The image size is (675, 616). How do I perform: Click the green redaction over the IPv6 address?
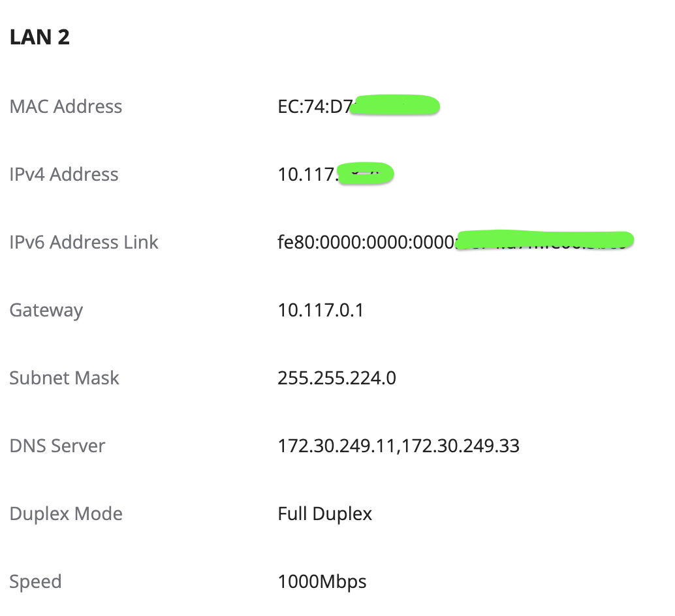545,239
